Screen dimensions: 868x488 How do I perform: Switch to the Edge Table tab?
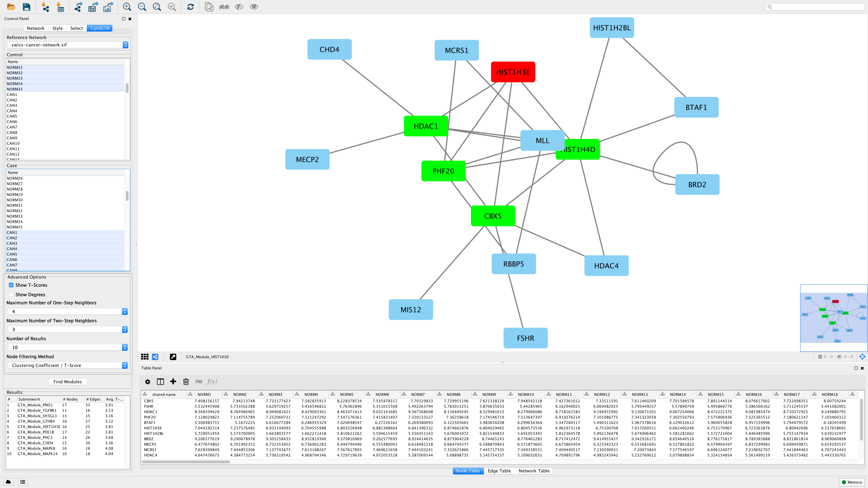pyautogui.click(x=499, y=471)
